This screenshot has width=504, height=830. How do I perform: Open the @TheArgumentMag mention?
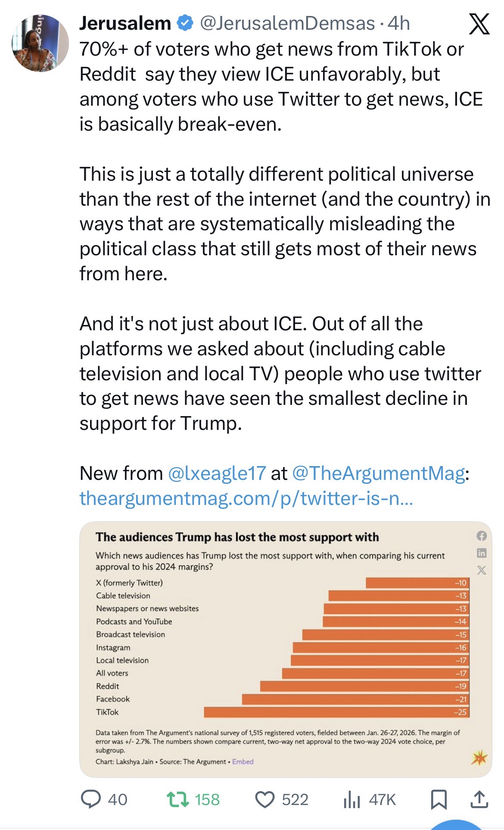pyautogui.click(x=379, y=473)
